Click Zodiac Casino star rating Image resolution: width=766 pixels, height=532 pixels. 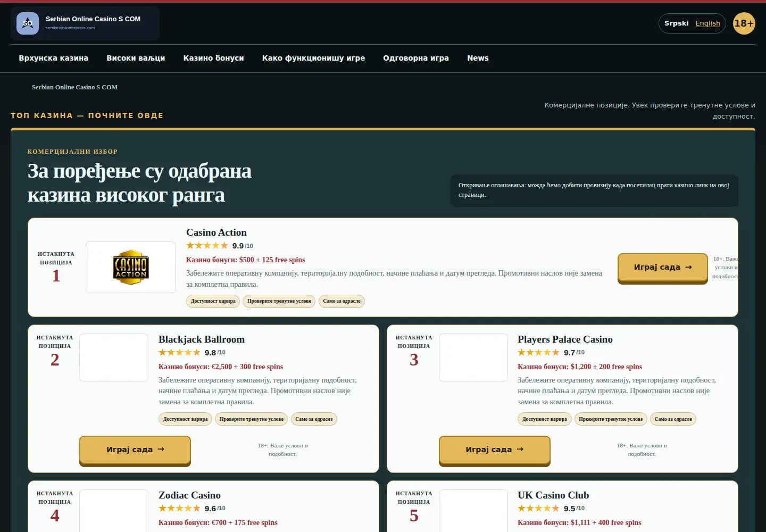179,509
